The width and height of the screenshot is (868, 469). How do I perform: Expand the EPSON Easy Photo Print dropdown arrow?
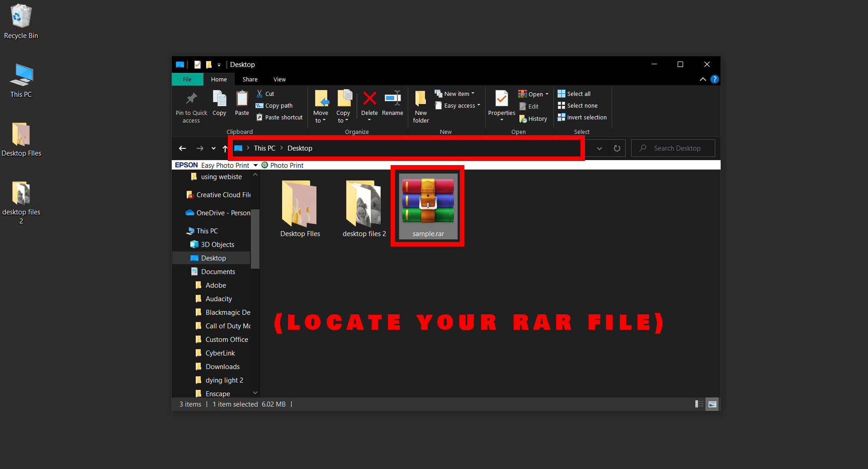256,165
